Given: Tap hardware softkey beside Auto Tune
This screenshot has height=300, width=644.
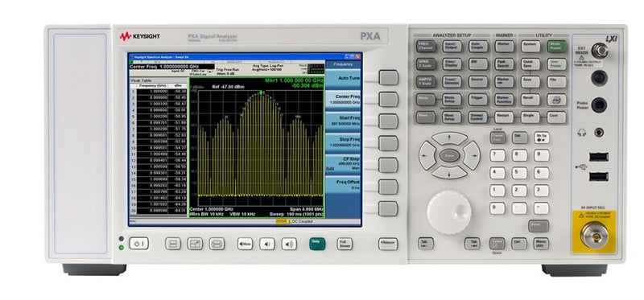Looking at the screenshot, I should (388, 77).
